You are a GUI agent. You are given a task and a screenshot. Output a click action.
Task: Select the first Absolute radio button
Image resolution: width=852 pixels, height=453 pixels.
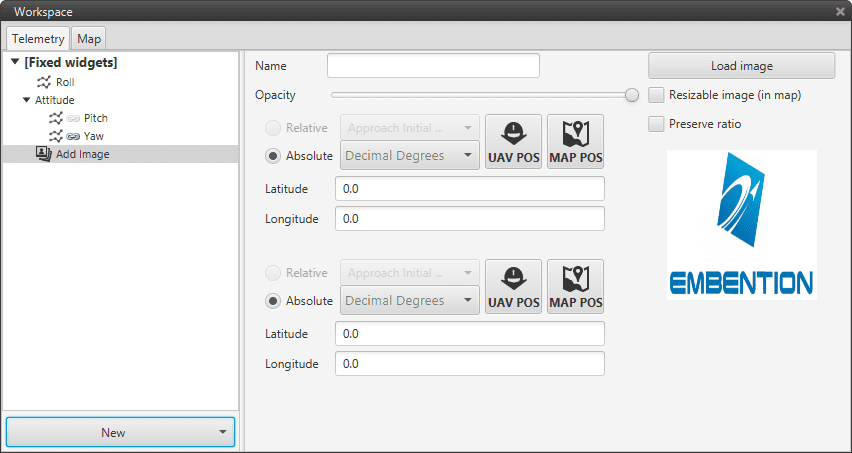[273, 156]
